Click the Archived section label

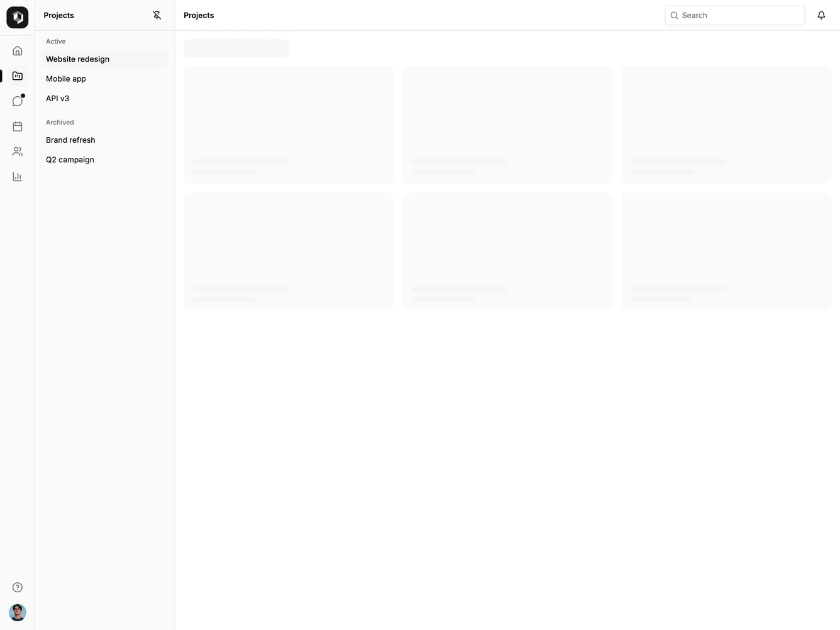[60, 123]
